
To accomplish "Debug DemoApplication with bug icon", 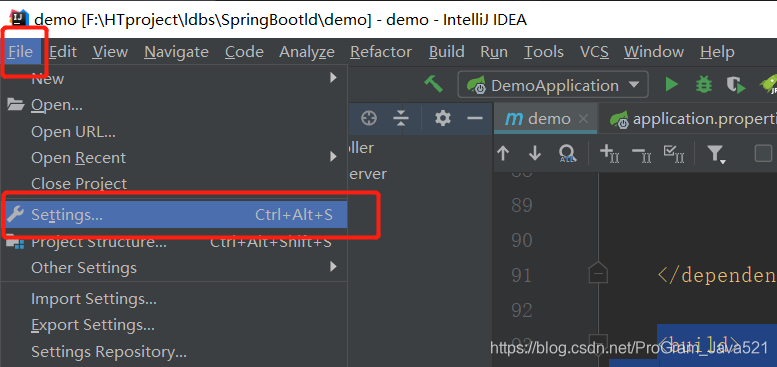I will pyautogui.click(x=703, y=85).
